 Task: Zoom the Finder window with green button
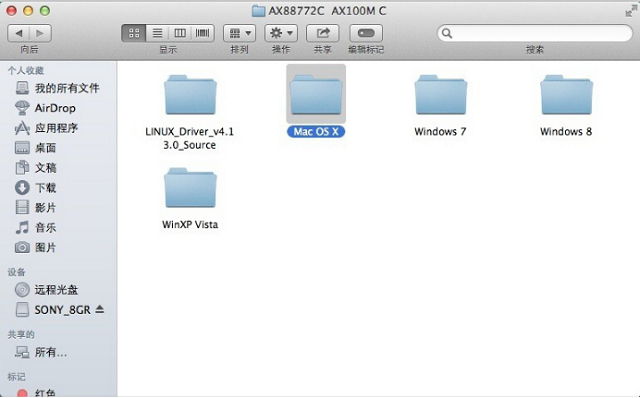click(45, 11)
